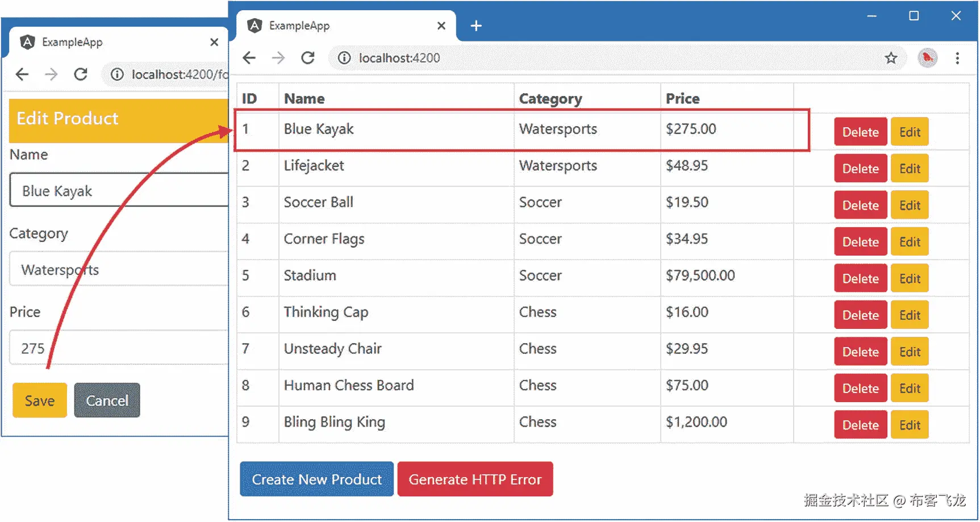
Task: Click the bookmark star icon in address bar
Action: click(891, 58)
